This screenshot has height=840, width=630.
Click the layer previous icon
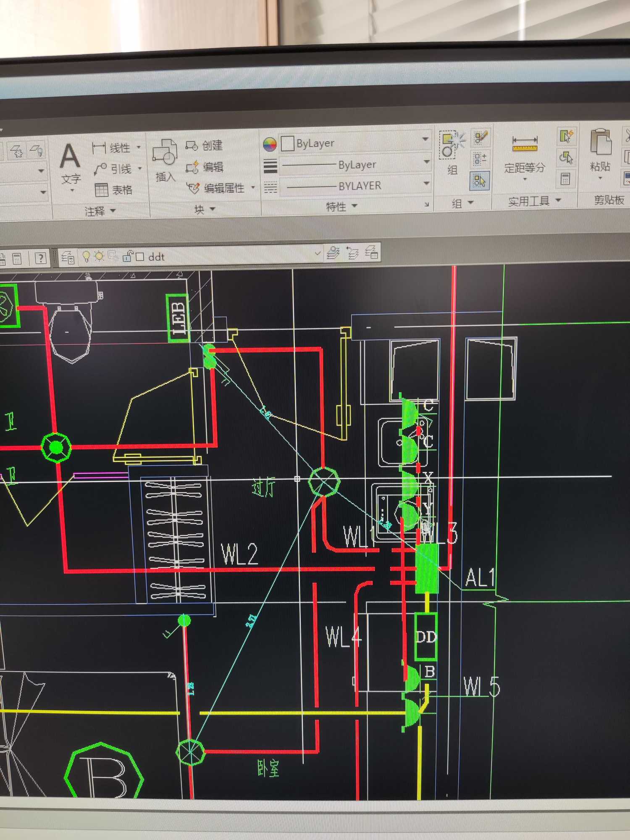(352, 253)
